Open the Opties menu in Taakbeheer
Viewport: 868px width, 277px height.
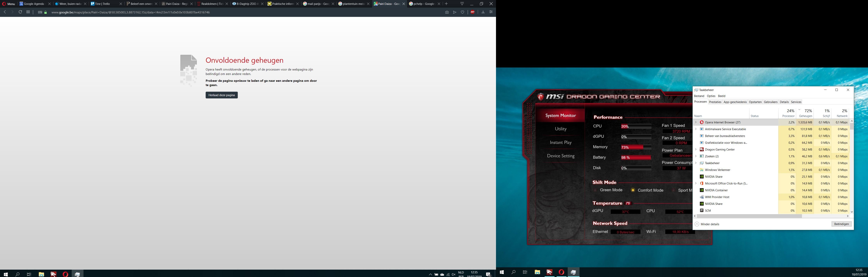point(711,96)
